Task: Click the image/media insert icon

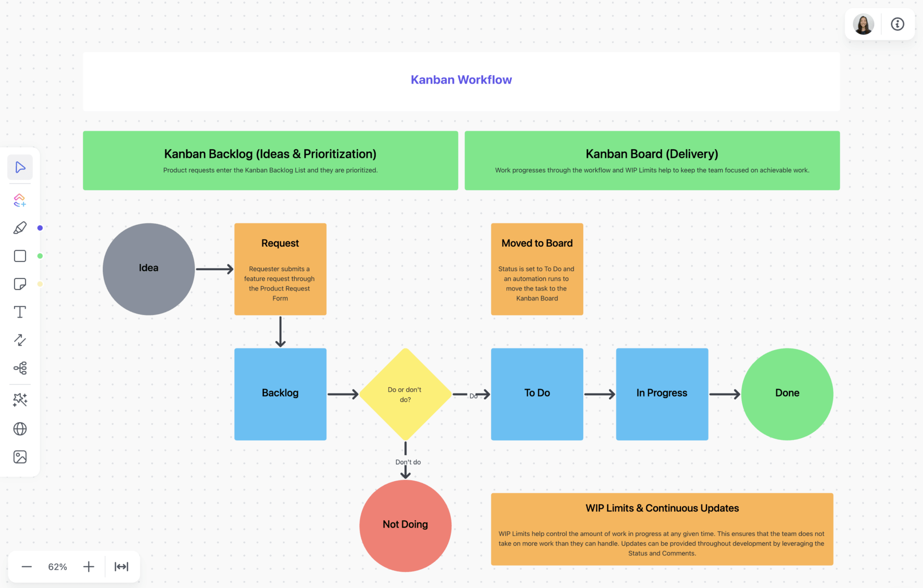Action: 20,456
